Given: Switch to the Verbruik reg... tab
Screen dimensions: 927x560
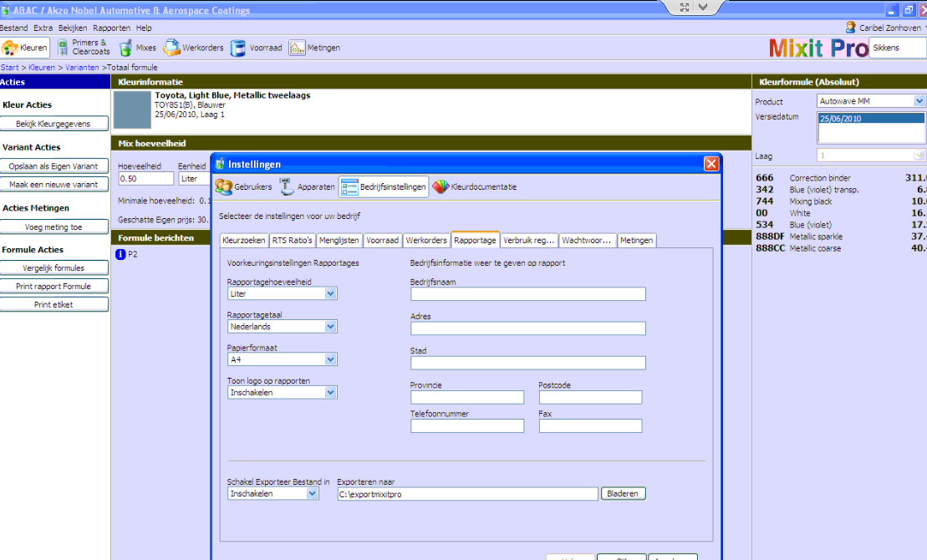Looking at the screenshot, I should (528, 240).
